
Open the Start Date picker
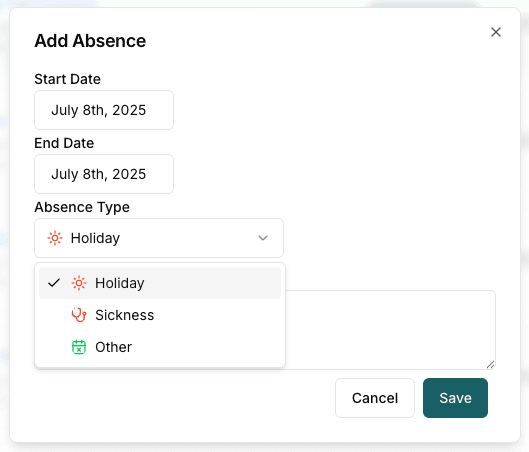click(104, 110)
